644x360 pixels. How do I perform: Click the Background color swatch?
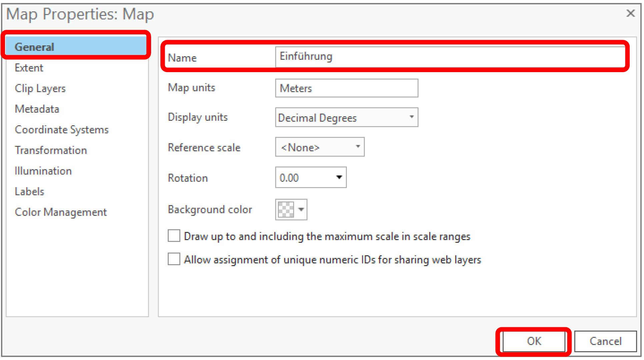[x=286, y=210]
